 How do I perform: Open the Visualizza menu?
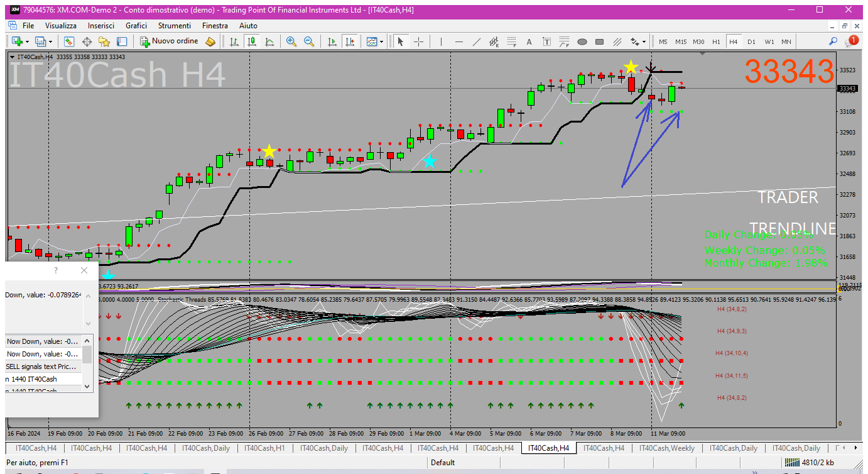(x=61, y=26)
